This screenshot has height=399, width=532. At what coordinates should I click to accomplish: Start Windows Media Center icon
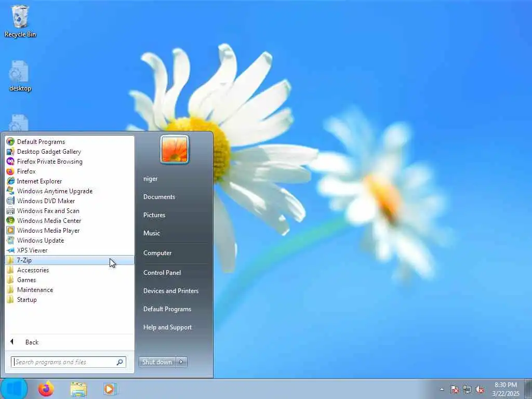pos(10,220)
